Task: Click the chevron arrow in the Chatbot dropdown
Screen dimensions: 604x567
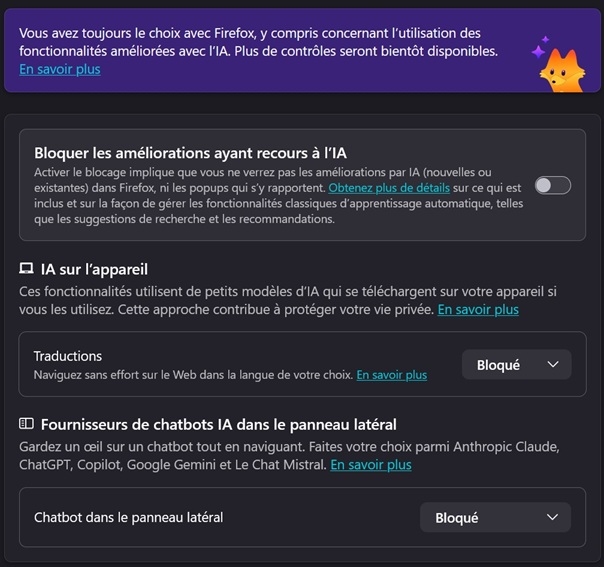Action: pyautogui.click(x=552, y=517)
